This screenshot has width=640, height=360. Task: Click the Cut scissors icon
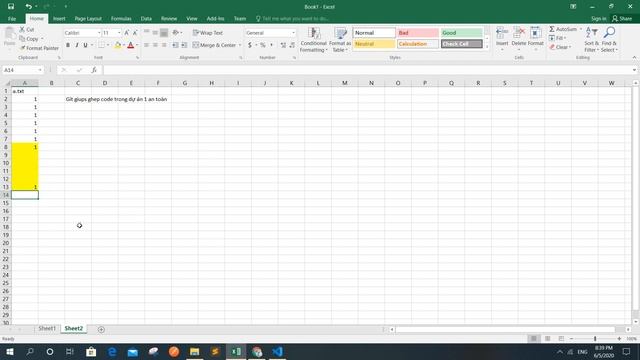22,29
